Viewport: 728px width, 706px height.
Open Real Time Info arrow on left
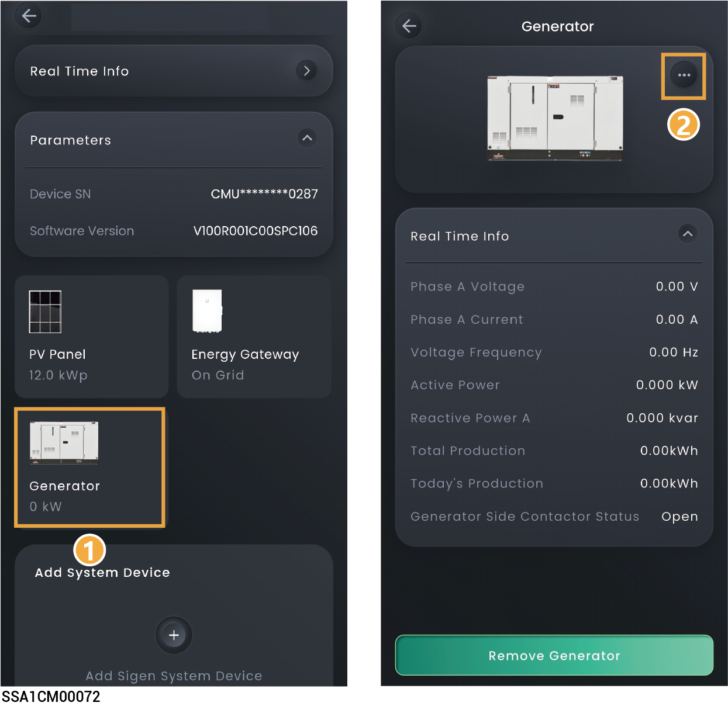pyautogui.click(x=306, y=71)
